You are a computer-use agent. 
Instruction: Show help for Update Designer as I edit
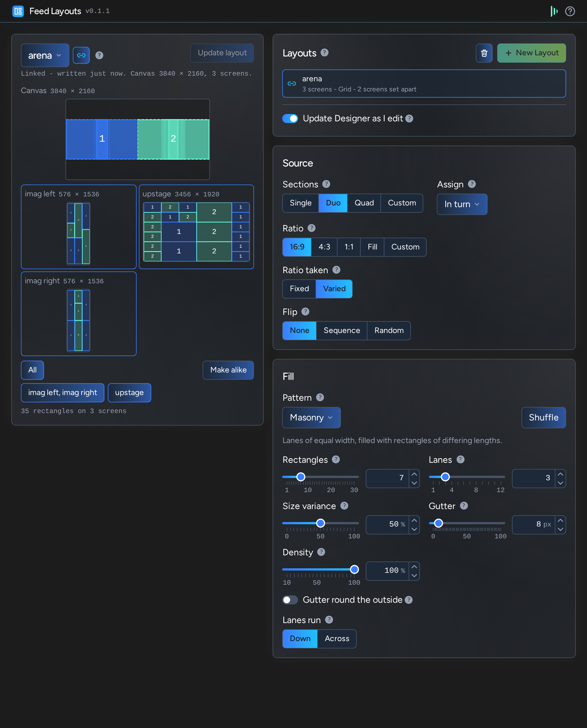tap(409, 118)
